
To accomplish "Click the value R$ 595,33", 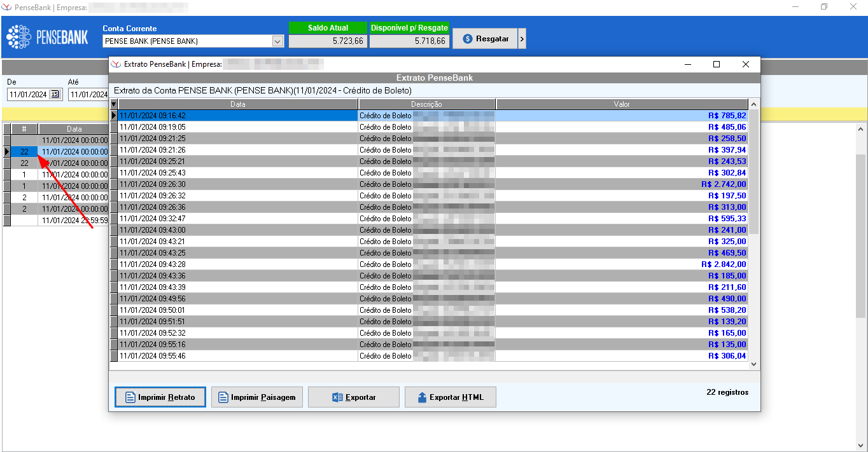I will click(x=727, y=219).
